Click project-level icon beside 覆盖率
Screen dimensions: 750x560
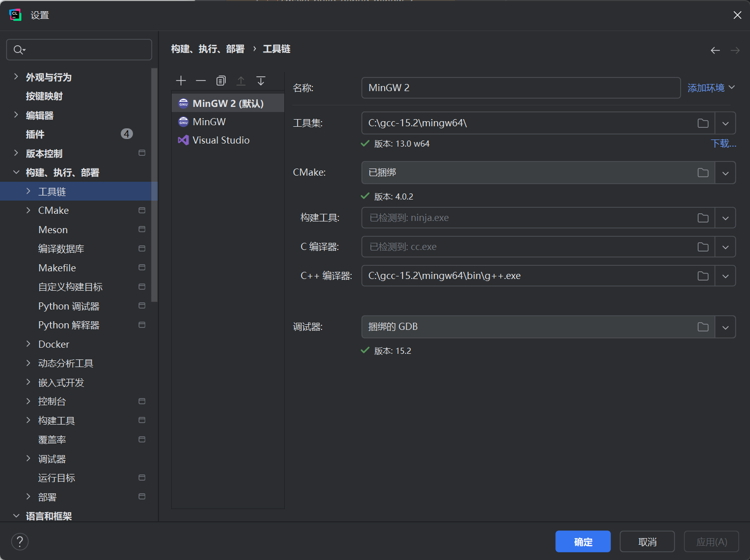pyautogui.click(x=142, y=439)
